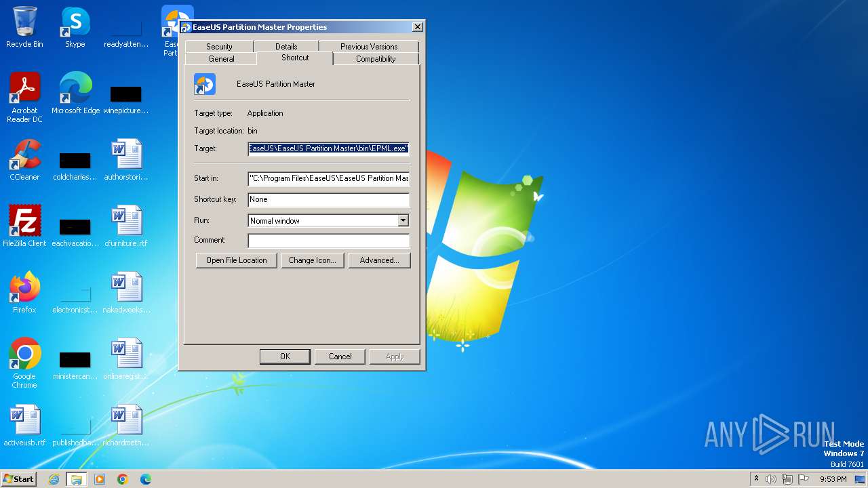Screen dimensions: 868x488
Task: Open the Start menu
Action: (19, 479)
